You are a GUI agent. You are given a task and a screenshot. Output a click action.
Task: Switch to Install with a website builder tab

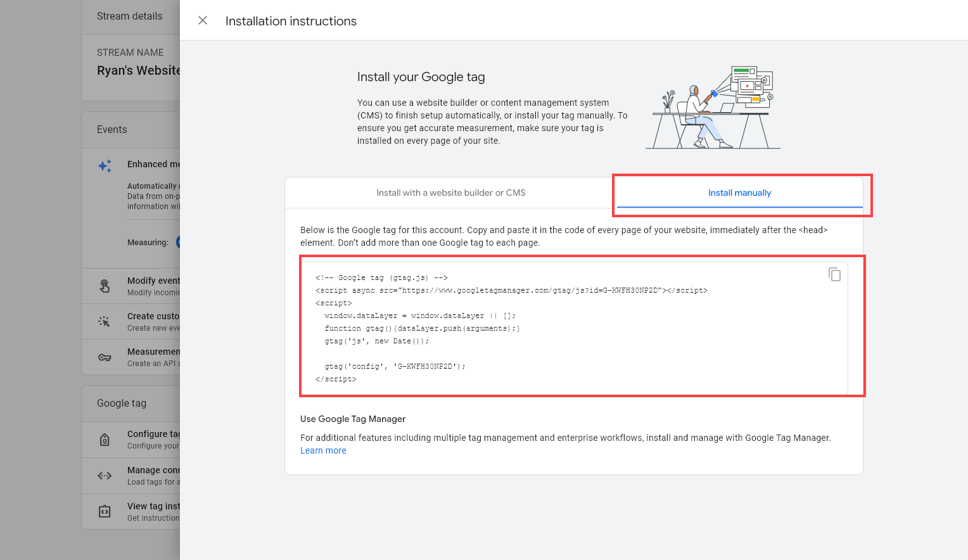coord(450,193)
